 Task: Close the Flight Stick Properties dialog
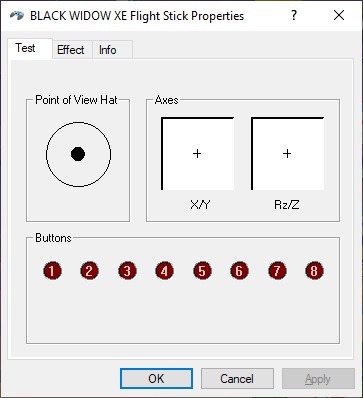(x=339, y=15)
